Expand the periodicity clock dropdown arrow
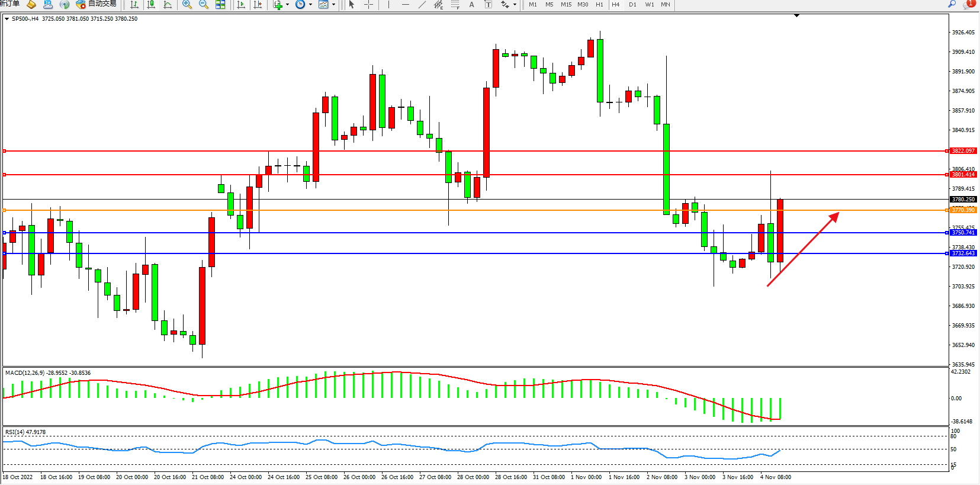The height and width of the screenshot is (485, 980). (310, 5)
